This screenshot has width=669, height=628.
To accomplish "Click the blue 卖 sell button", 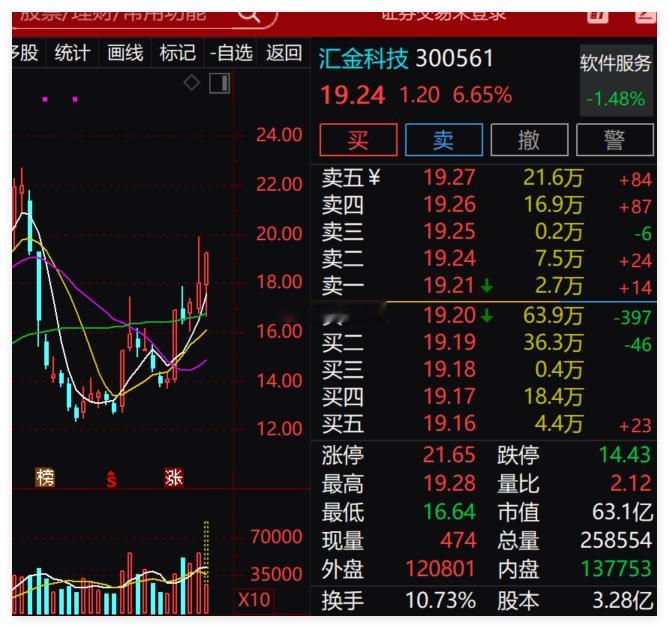I will [444, 140].
